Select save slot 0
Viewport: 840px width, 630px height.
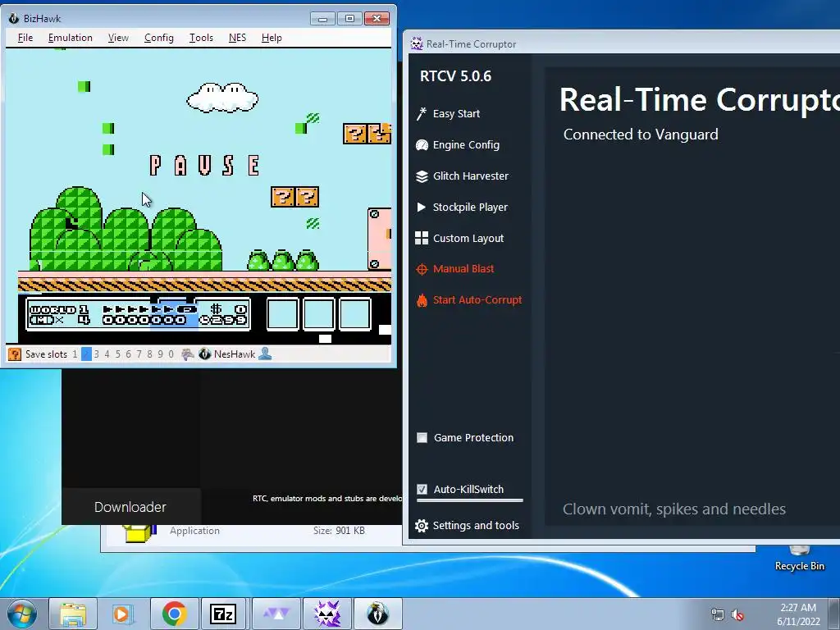(x=171, y=354)
